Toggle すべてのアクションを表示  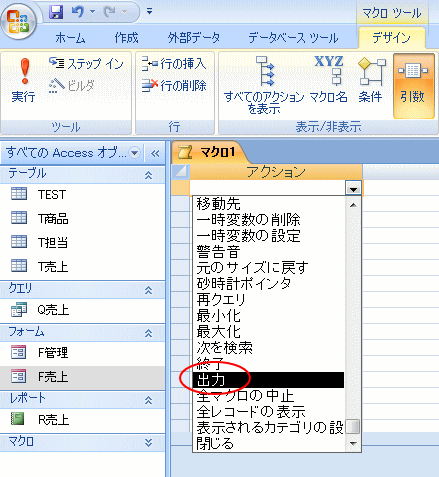click(x=264, y=85)
